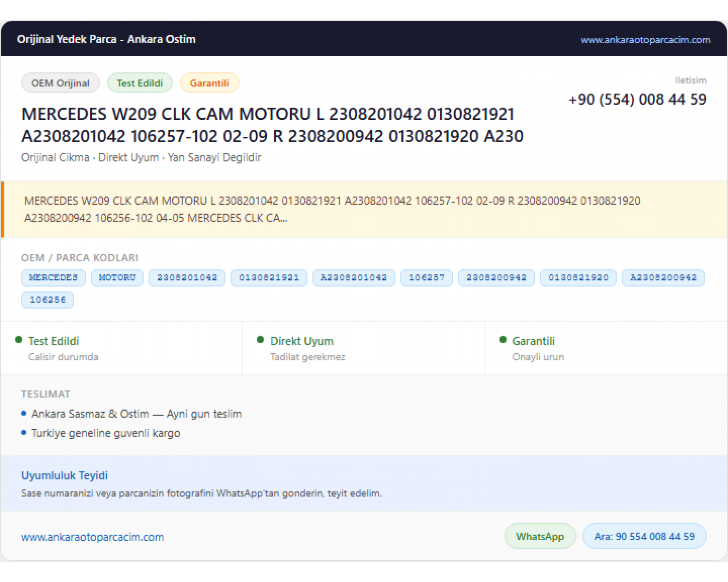728x582 pixels.
Task: Click the phone number +90 (554) 008 44 59
Action: point(637,99)
